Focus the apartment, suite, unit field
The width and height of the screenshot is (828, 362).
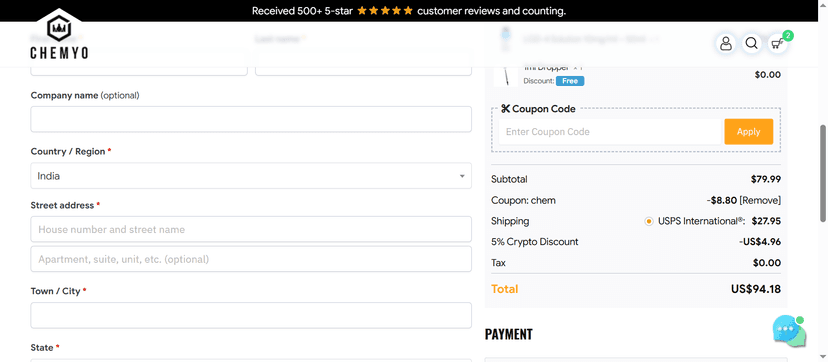251,259
